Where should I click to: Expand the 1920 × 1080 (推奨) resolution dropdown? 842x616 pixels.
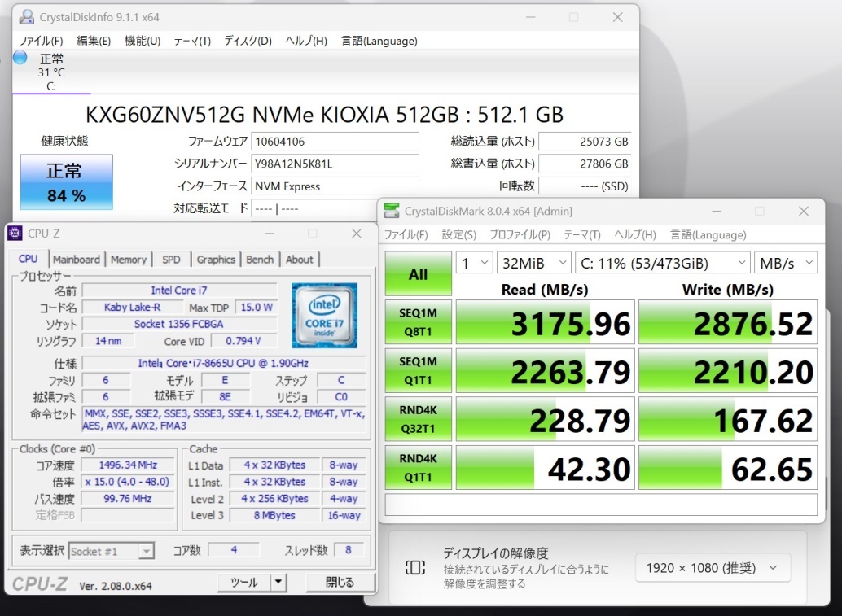tap(712, 568)
